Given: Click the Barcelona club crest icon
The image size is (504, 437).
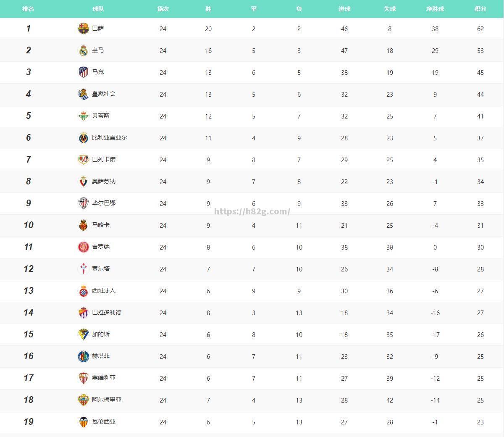Looking at the screenshot, I should [84, 29].
